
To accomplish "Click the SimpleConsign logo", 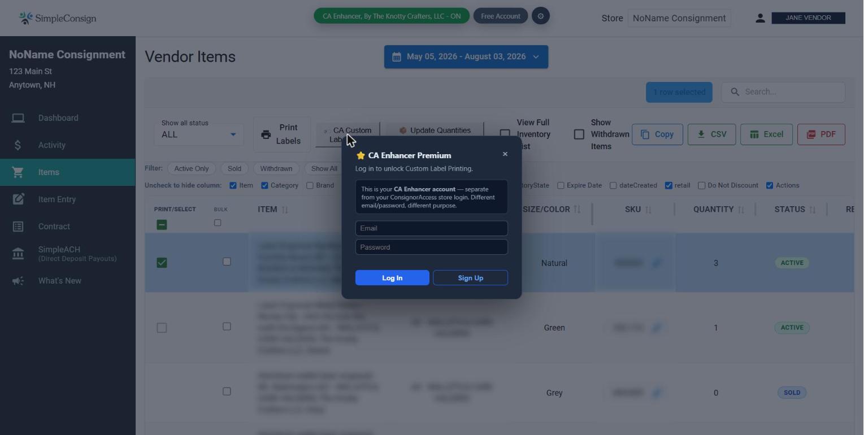I will click(57, 18).
